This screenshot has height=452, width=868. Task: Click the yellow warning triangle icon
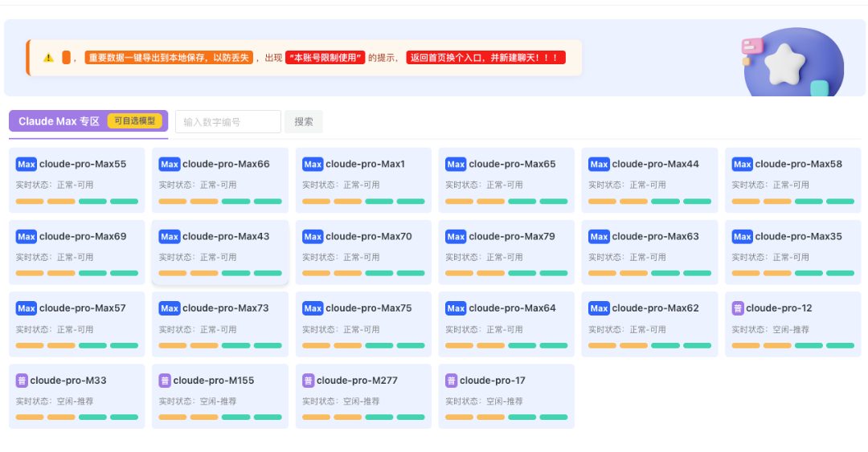pyautogui.click(x=49, y=58)
